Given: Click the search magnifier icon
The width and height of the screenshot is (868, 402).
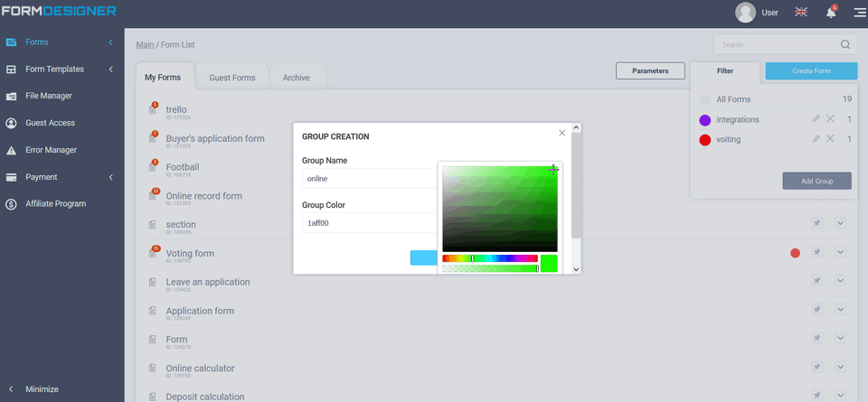Looking at the screenshot, I should pos(844,45).
